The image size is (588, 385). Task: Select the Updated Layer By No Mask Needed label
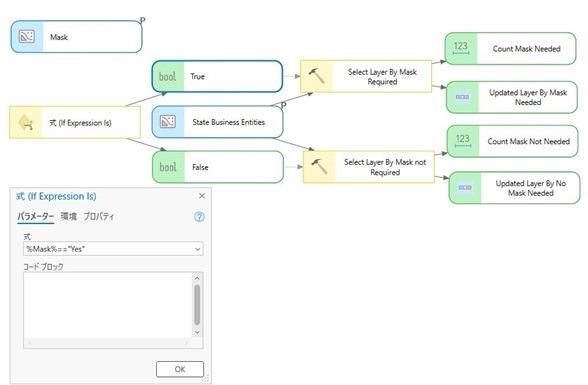tap(531, 188)
